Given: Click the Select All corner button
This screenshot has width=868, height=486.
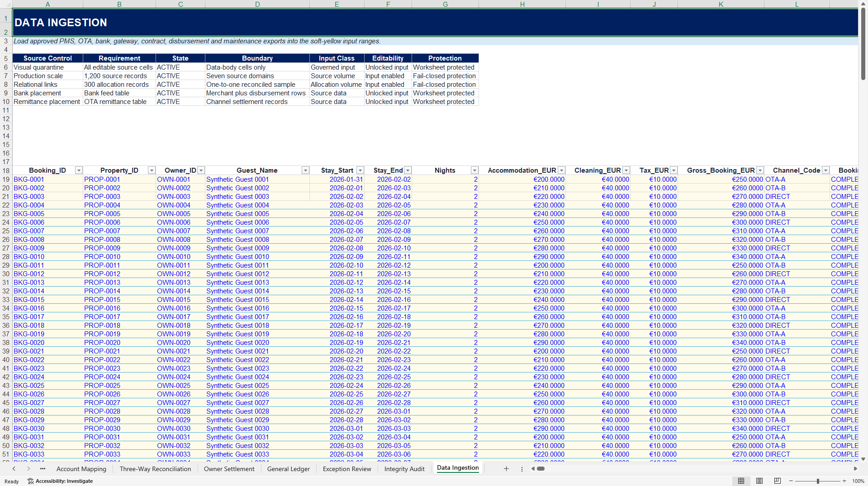Looking at the screenshot, I should point(6,4).
